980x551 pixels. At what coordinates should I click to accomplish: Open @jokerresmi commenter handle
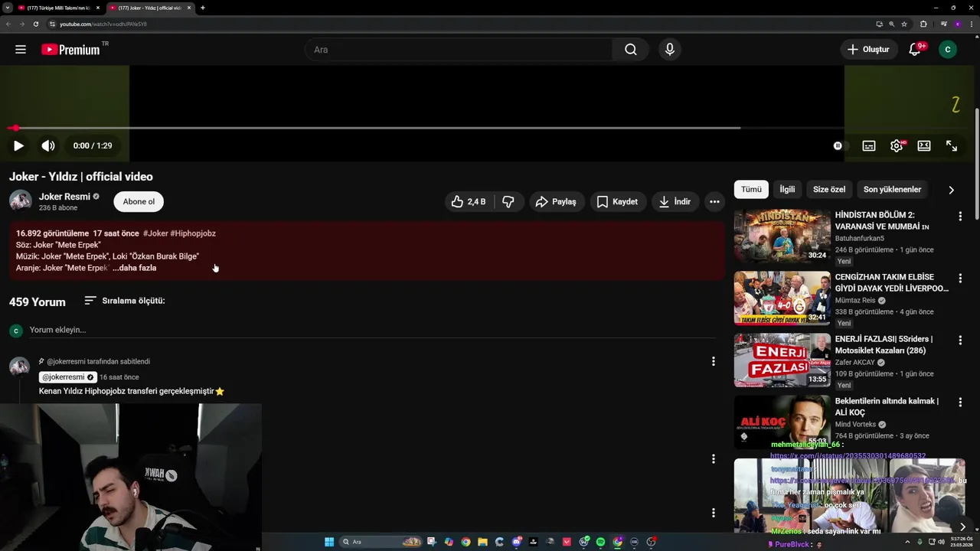click(x=68, y=377)
